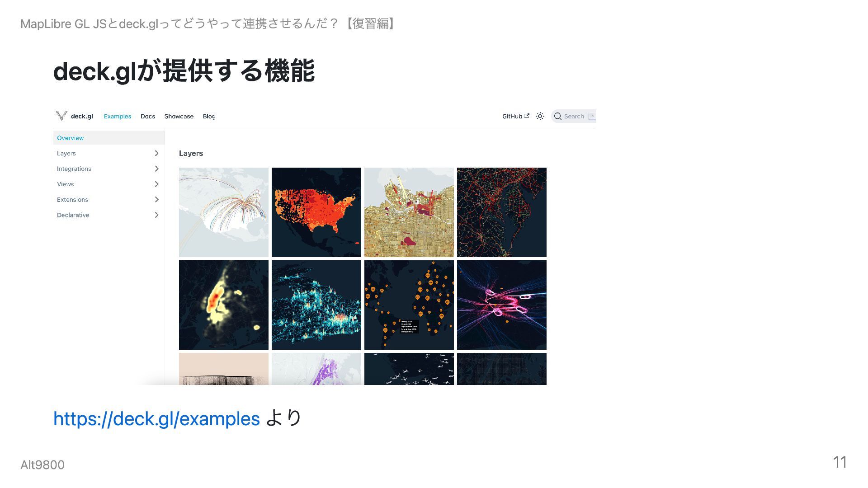Open the Examples nav tab

tap(118, 116)
